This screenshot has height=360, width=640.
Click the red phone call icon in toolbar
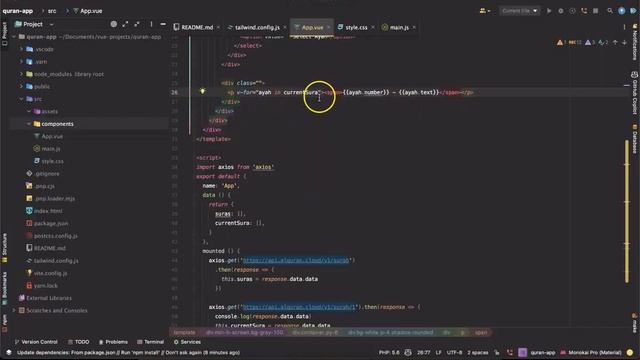[584, 11]
